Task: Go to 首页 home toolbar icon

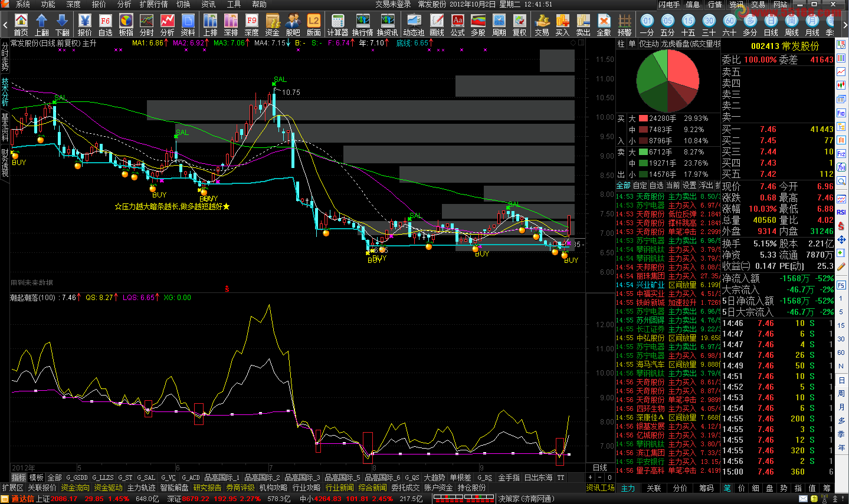Action: click(21, 25)
